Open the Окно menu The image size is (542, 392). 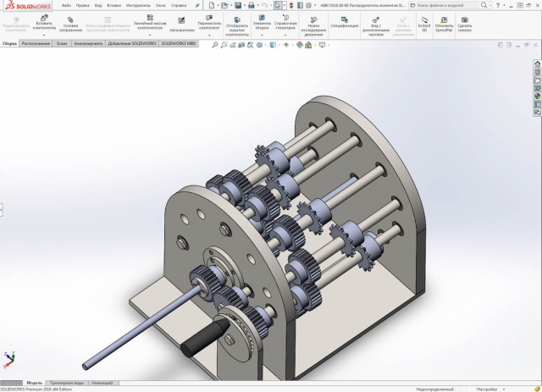[160, 6]
